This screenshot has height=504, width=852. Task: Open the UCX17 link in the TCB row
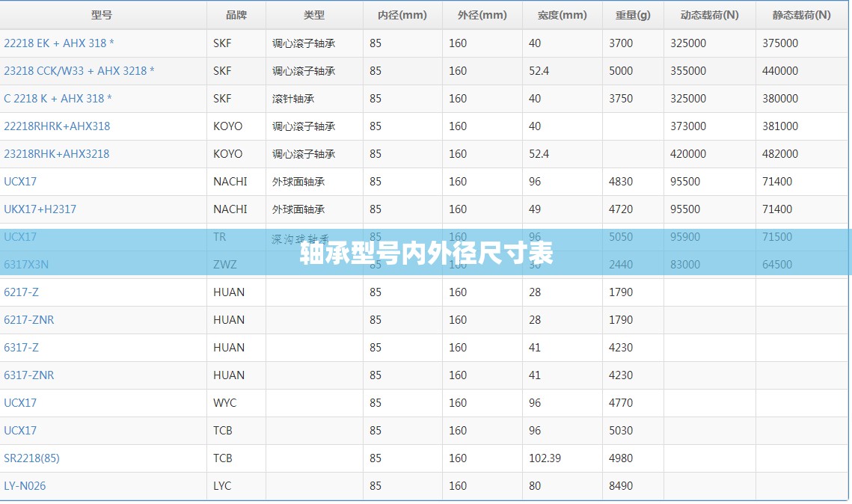click(x=20, y=431)
